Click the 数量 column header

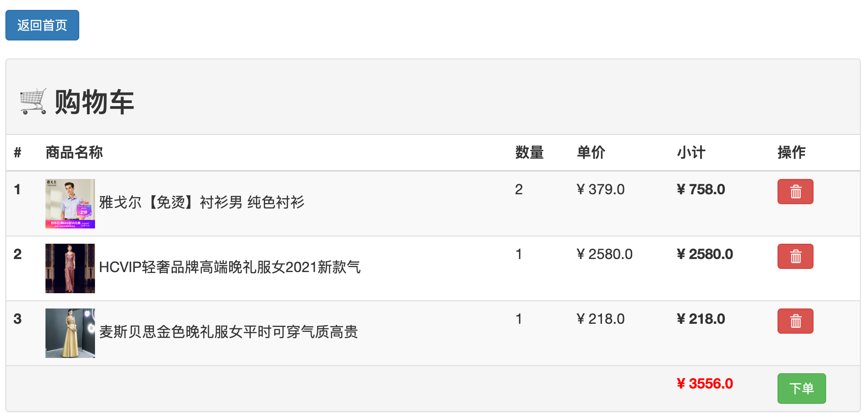pos(529,152)
